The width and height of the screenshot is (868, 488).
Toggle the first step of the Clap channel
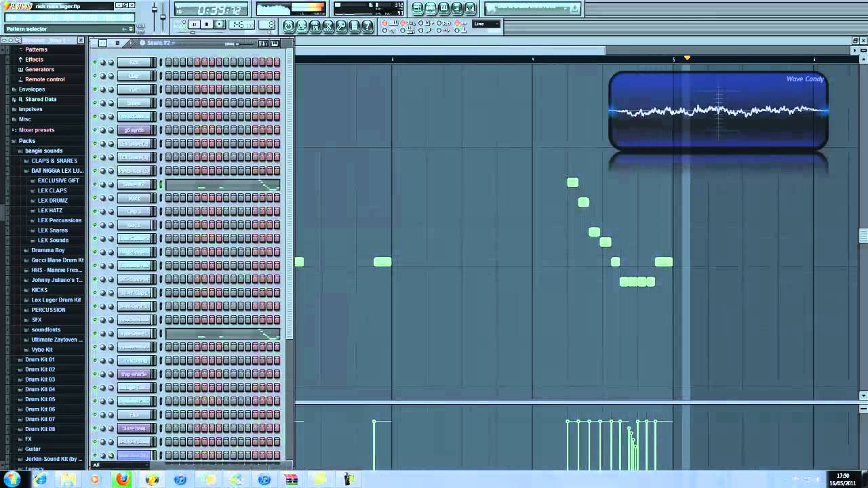click(168, 76)
